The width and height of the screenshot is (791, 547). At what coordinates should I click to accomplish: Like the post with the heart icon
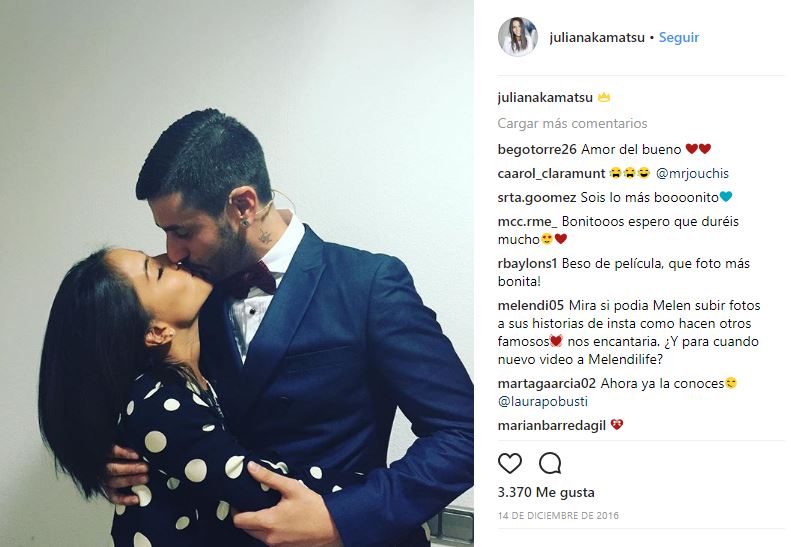click(x=510, y=463)
